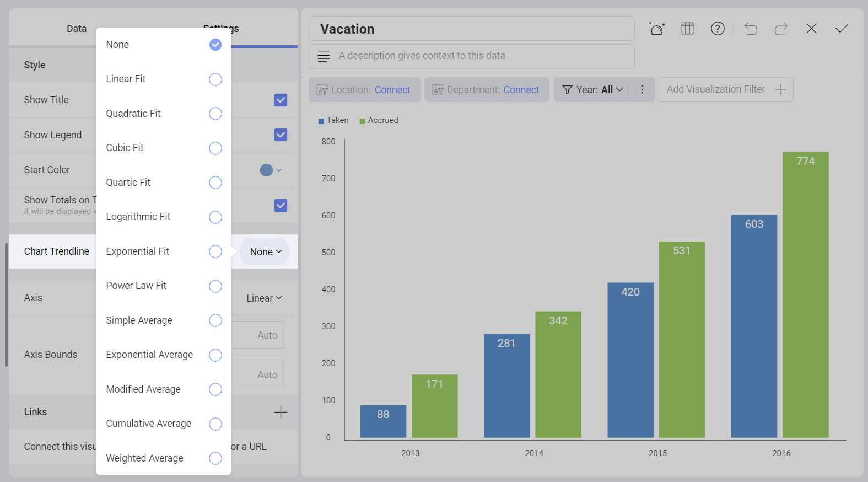Screen dimensions: 868x482
Task: Edit the Vacation title field
Action: 472,29
